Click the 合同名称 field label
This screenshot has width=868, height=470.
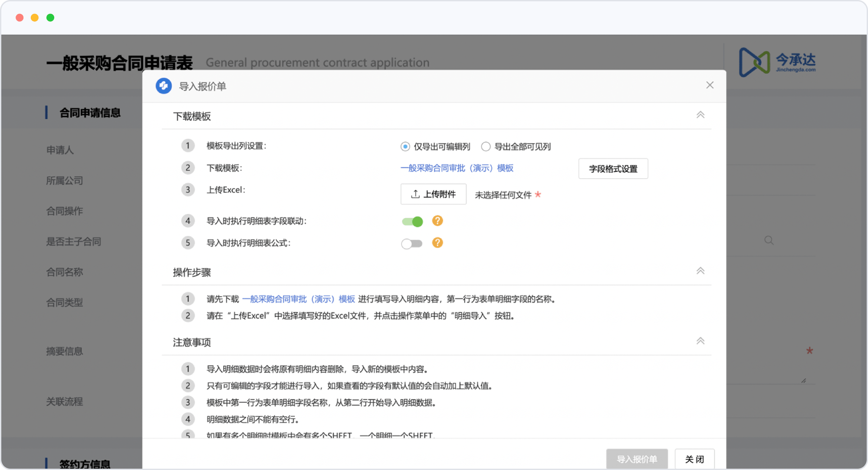pyautogui.click(x=65, y=272)
